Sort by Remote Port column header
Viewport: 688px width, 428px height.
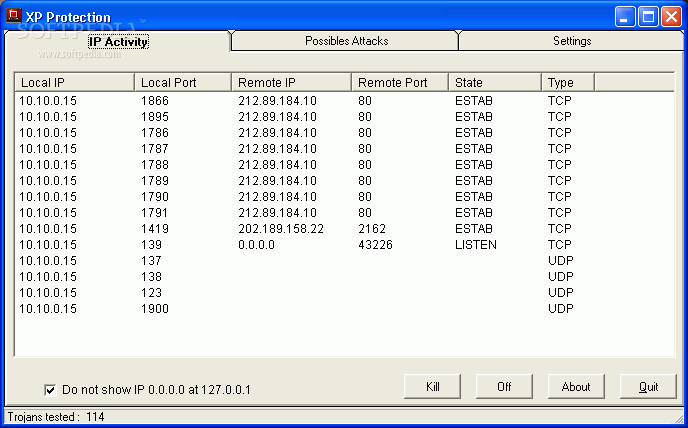point(400,83)
